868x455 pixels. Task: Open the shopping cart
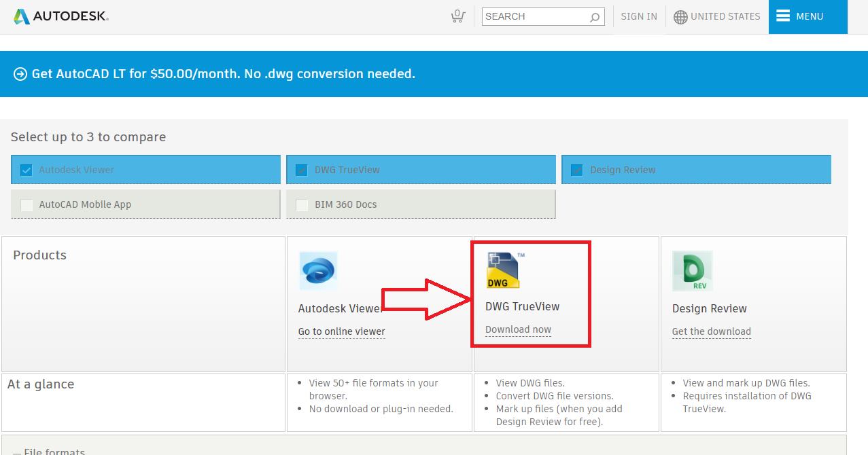coord(457,16)
